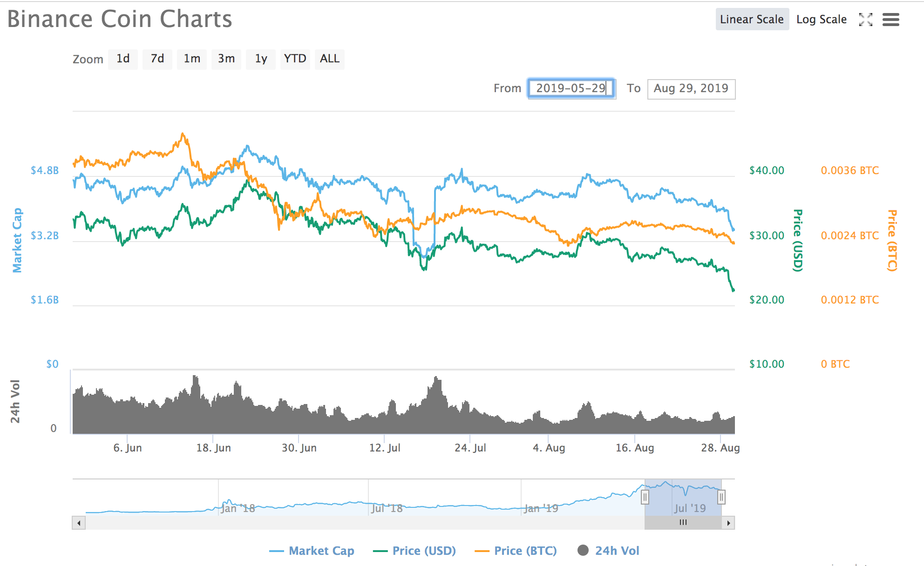Click the navigator scrollbar thumb grip
The width and height of the screenshot is (924, 566).
(x=683, y=522)
